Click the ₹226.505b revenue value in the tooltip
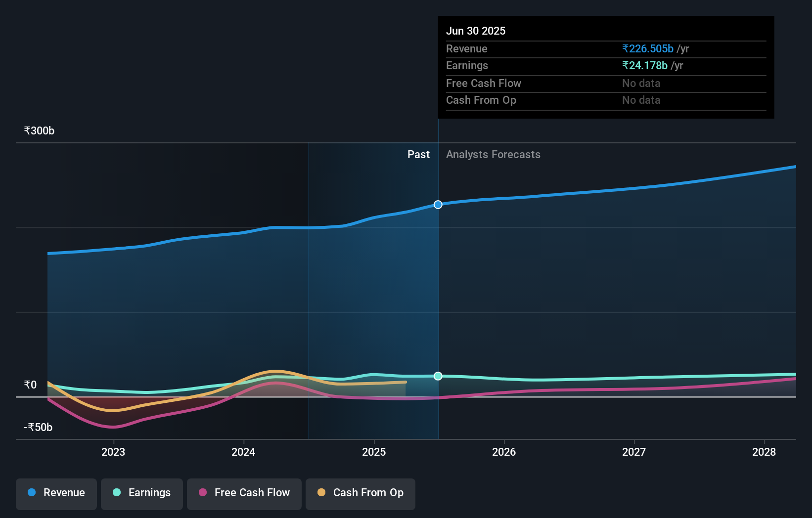 click(647, 48)
